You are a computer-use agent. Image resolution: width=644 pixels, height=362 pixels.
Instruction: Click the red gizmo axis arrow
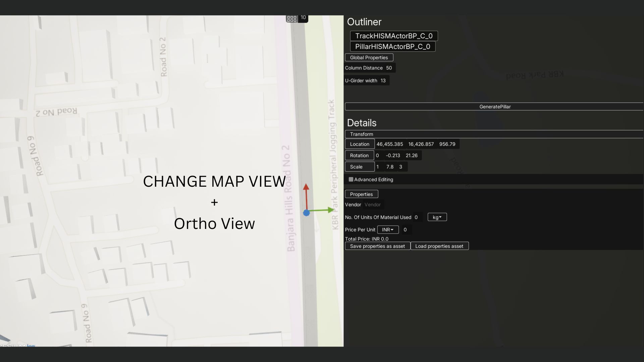pyautogui.click(x=306, y=196)
